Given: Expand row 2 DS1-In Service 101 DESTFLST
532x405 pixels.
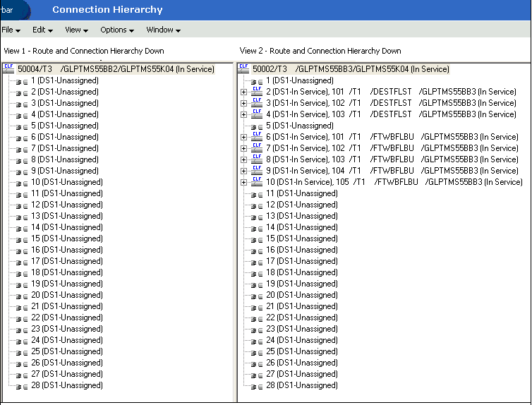Looking at the screenshot, I should pos(243,92).
